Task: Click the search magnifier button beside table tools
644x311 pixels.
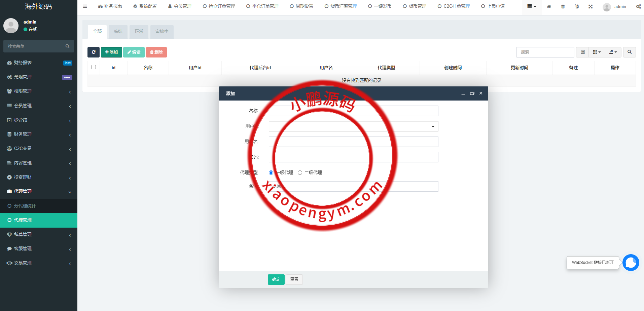Action: point(629,52)
